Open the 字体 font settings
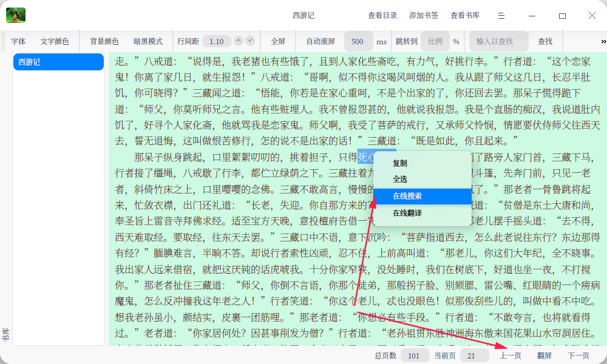This screenshot has width=607, height=364. (18, 41)
